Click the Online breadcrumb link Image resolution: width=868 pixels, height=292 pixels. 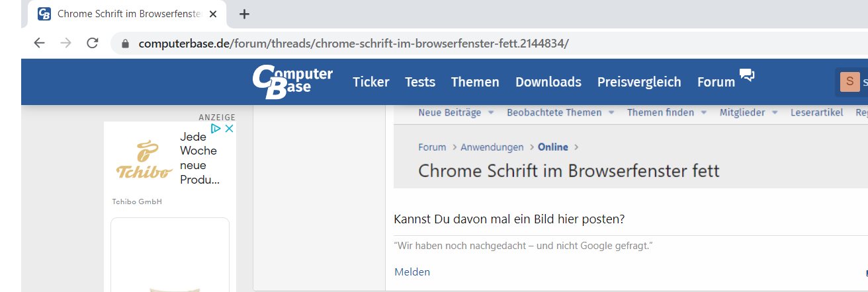pos(553,147)
